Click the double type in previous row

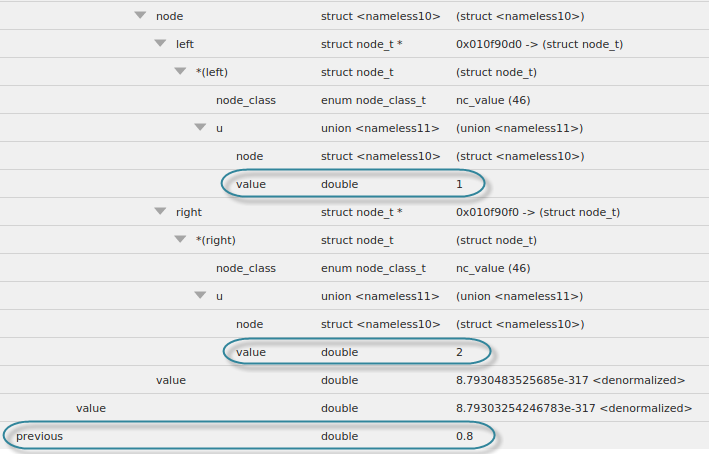pos(339,436)
